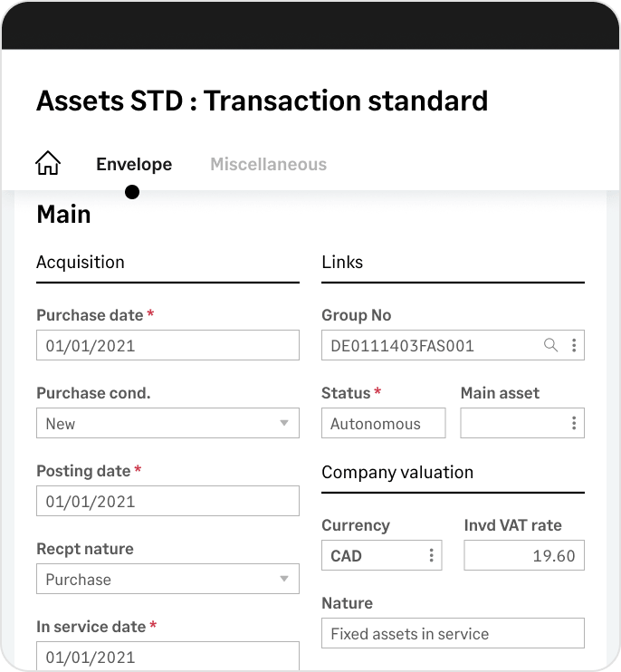
Task: Go to the home icon
Action: coord(48,163)
